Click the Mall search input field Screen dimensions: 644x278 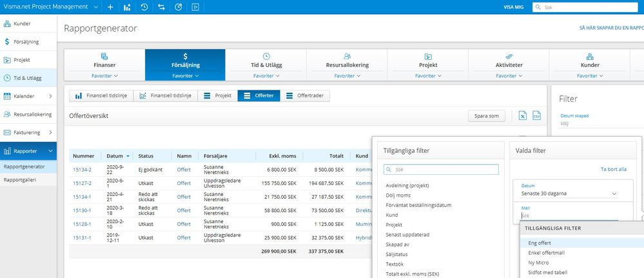[569, 215]
